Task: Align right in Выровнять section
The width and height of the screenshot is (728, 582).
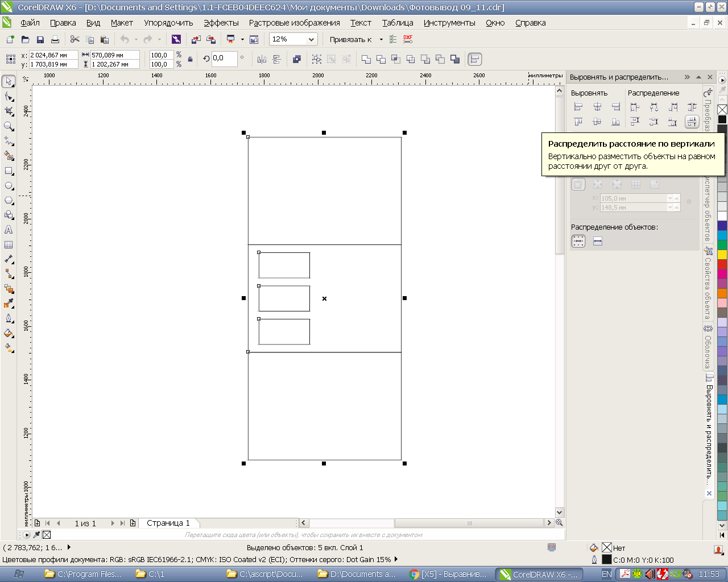Action: click(x=616, y=107)
